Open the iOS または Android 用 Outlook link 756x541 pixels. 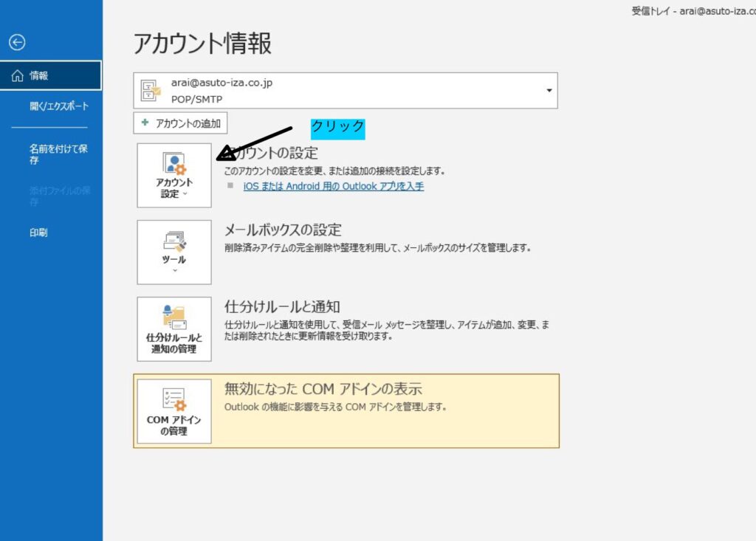pyautogui.click(x=333, y=187)
